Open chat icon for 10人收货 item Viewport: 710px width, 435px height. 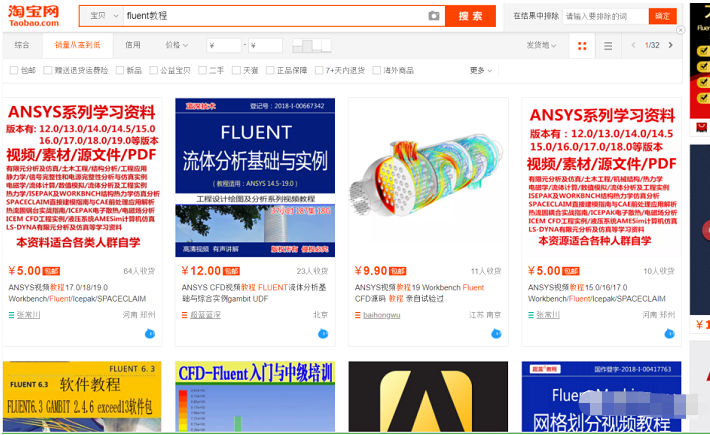(669, 334)
